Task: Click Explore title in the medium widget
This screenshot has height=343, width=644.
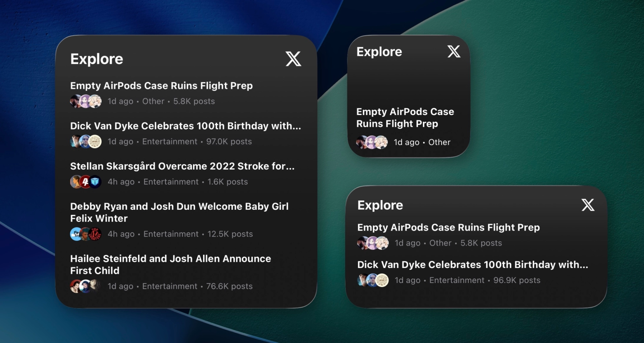Action: (x=380, y=205)
